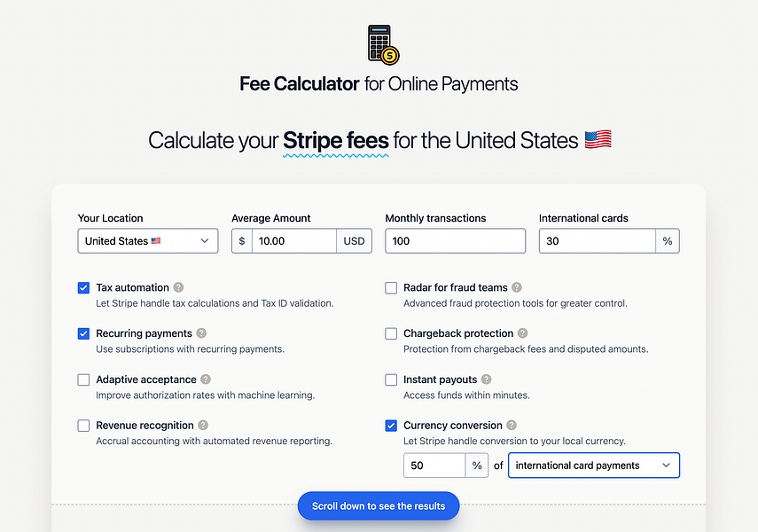
Task: Open the Your Location country dropdown
Action: click(x=147, y=240)
